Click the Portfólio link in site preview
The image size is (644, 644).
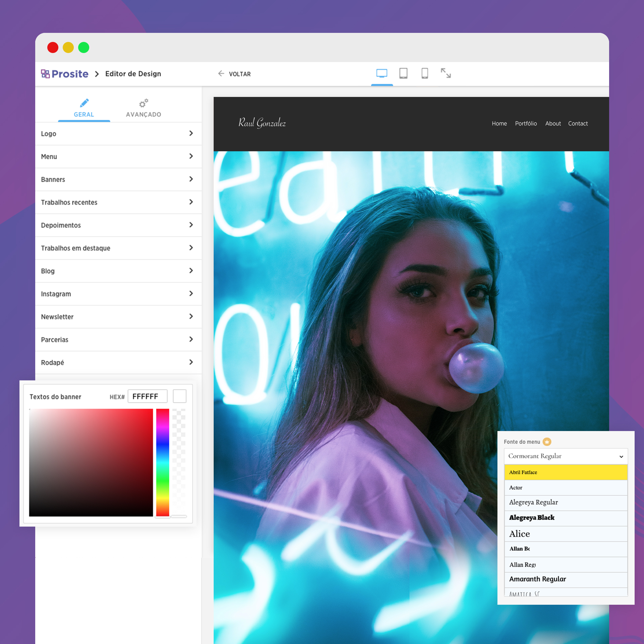coord(526,123)
